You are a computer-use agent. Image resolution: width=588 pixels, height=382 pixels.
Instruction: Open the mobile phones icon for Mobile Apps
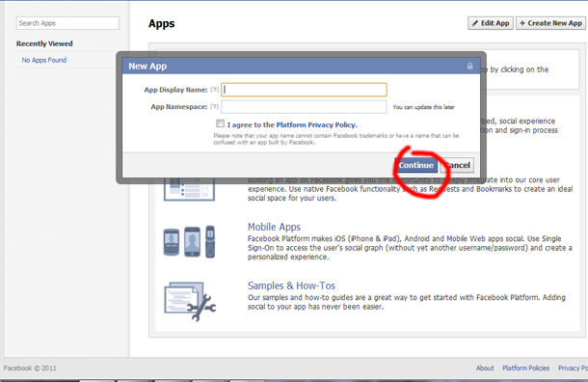coord(189,242)
